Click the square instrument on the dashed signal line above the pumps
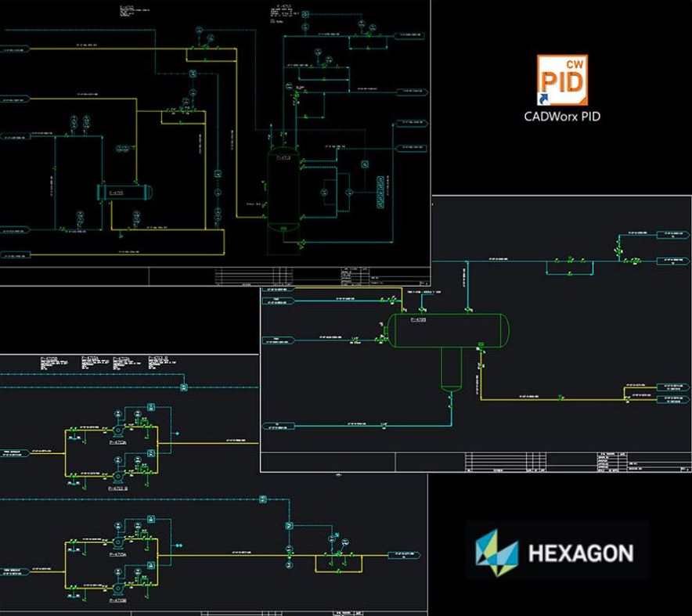Viewport: 692px width, 616px height. point(184,387)
